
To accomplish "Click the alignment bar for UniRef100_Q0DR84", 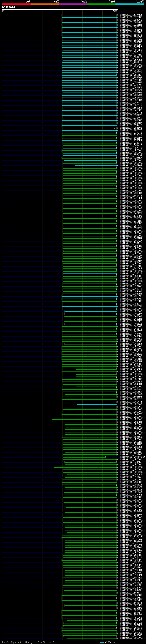I will tap(96, 165).
